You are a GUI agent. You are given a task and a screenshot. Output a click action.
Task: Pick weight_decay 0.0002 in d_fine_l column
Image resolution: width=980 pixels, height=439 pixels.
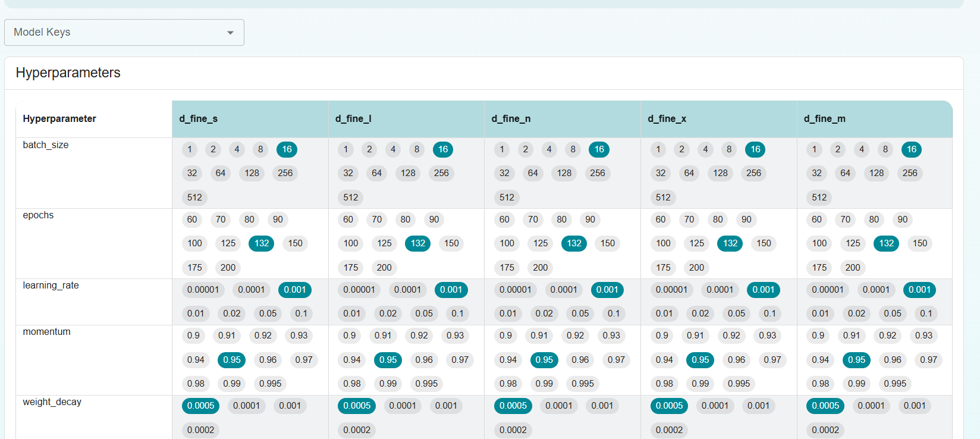pyautogui.click(x=357, y=430)
